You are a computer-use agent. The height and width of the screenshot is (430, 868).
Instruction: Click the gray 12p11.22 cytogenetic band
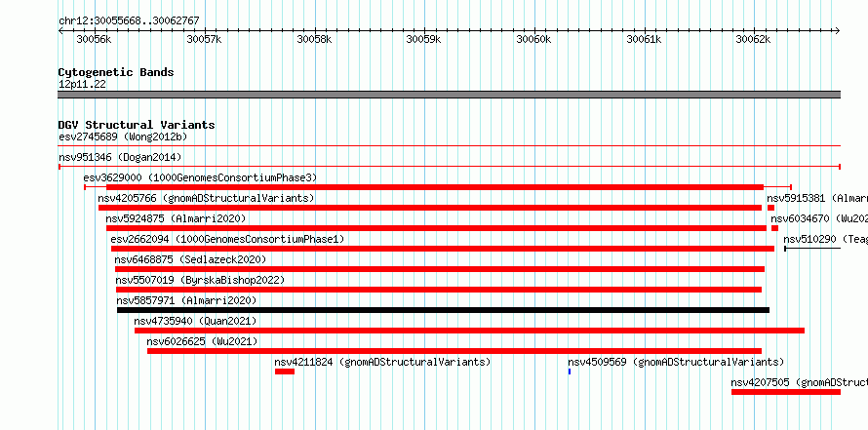[x=450, y=95]
